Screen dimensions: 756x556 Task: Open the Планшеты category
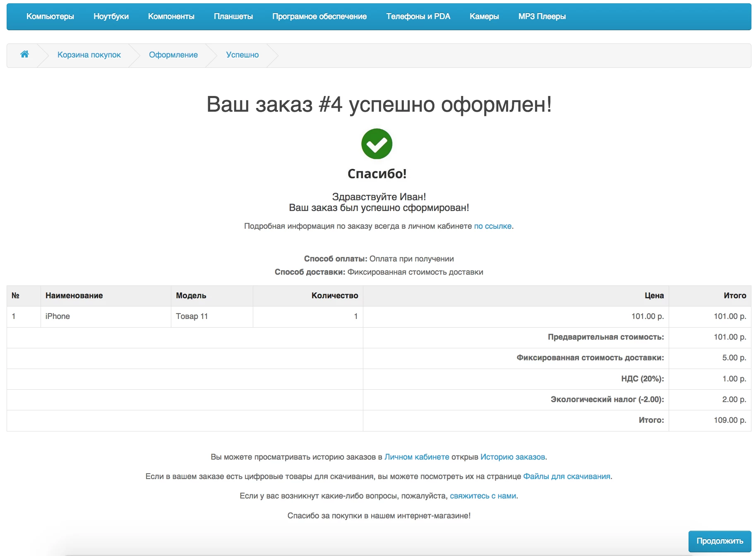pyautogui.click(x=233, y=17)
